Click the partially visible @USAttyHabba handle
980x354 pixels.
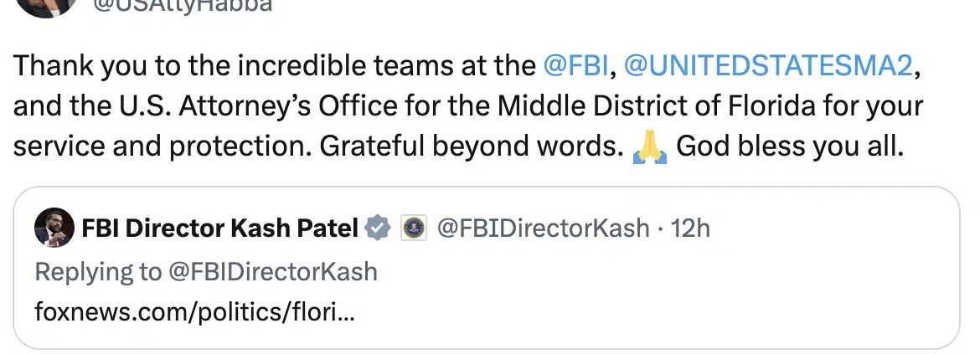pos(183,6)
